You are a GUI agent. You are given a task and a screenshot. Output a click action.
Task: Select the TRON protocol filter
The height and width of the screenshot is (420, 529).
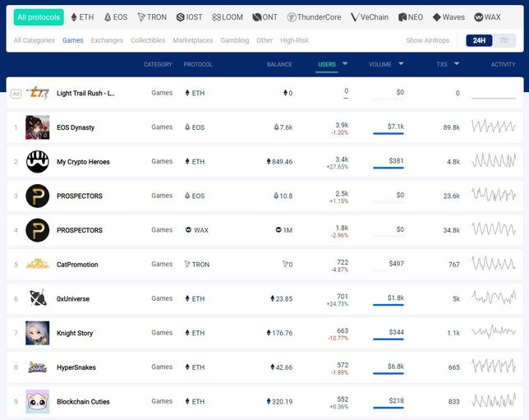pyautogui.click(x=152, y=17)
